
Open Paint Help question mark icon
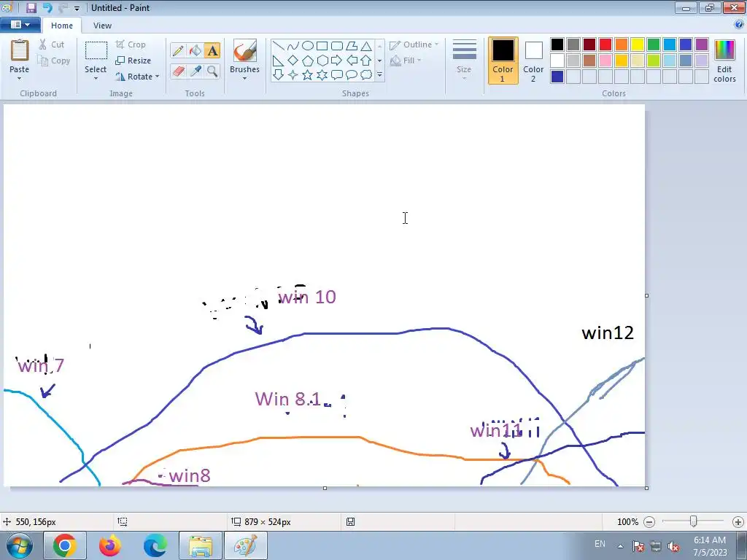(x=739, y=24)
